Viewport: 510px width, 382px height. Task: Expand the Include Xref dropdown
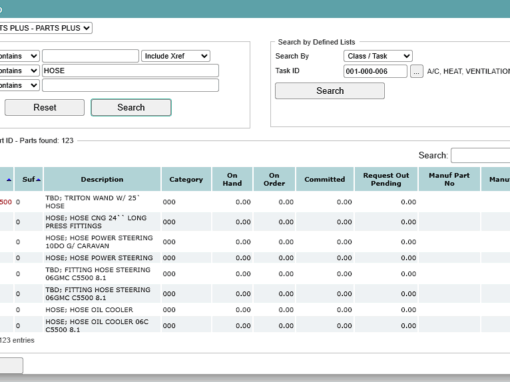(x=176, y=56)
